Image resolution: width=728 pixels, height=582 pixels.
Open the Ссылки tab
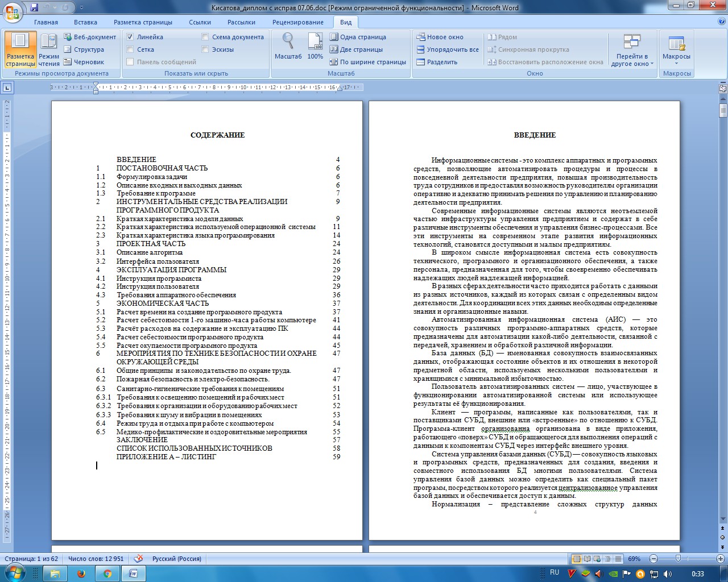point(200,22)
